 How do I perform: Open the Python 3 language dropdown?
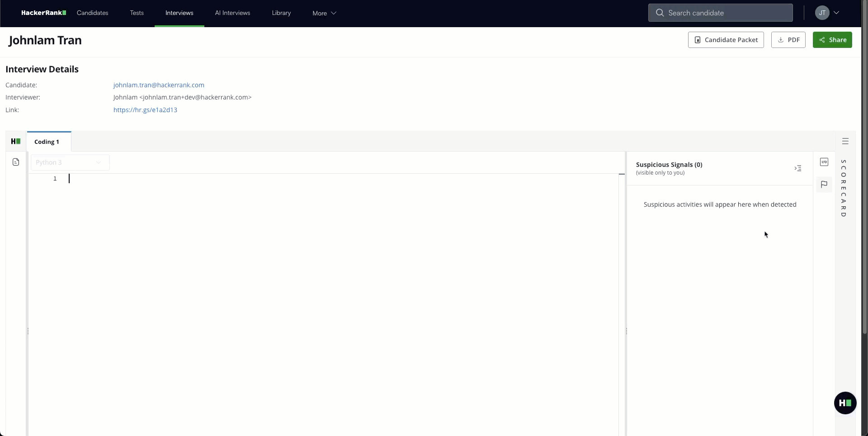pyautogui.click(x=70, y=162)
